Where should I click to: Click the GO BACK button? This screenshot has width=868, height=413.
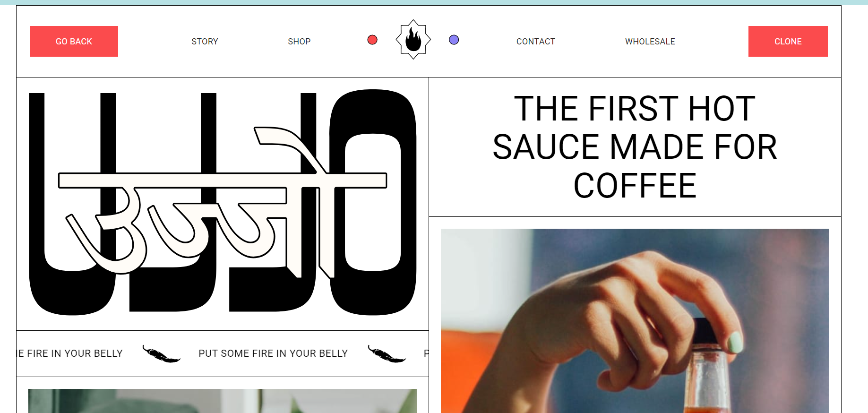(74, 41)
